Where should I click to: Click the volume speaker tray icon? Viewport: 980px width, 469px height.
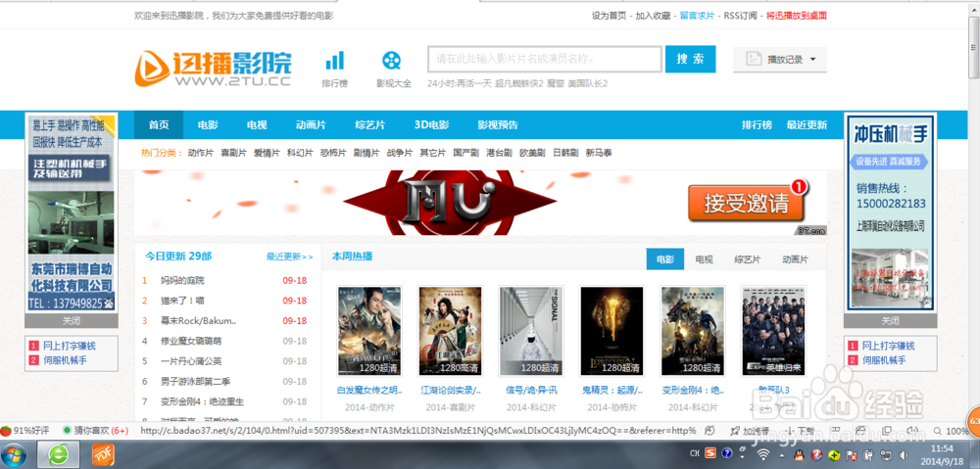tap(905, 454)
